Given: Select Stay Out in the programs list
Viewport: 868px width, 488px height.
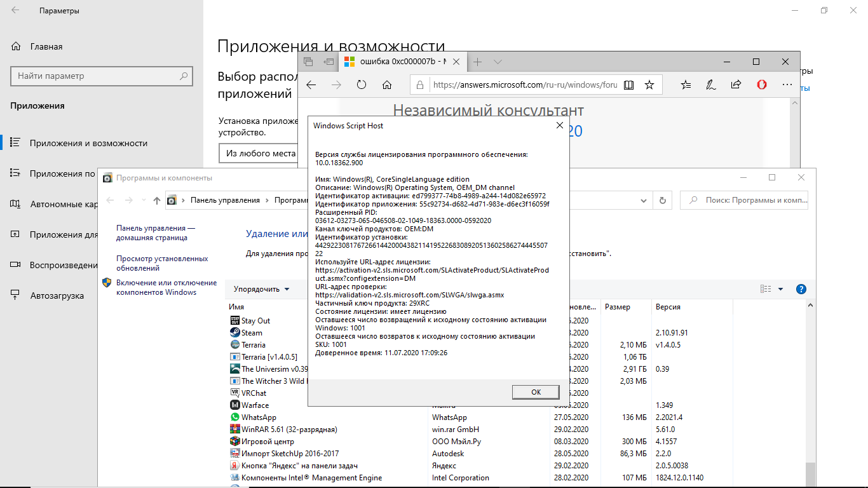Looking at the screenshot, I should (x=255, y=321).
